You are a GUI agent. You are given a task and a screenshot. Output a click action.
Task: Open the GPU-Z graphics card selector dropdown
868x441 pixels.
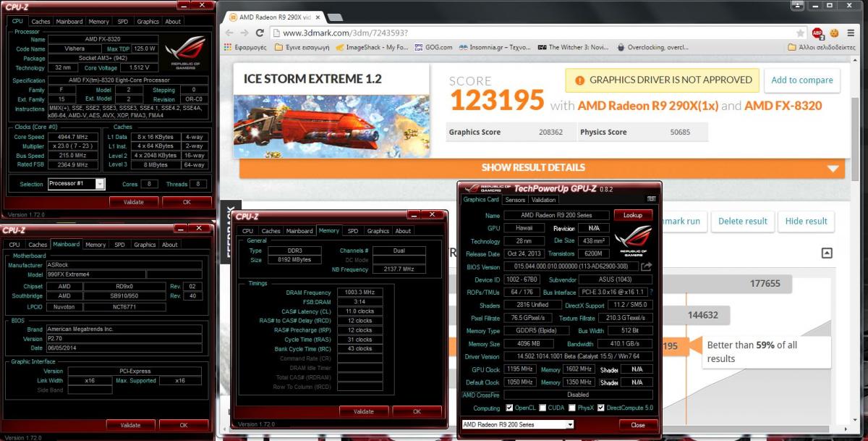tap(517, 424)
